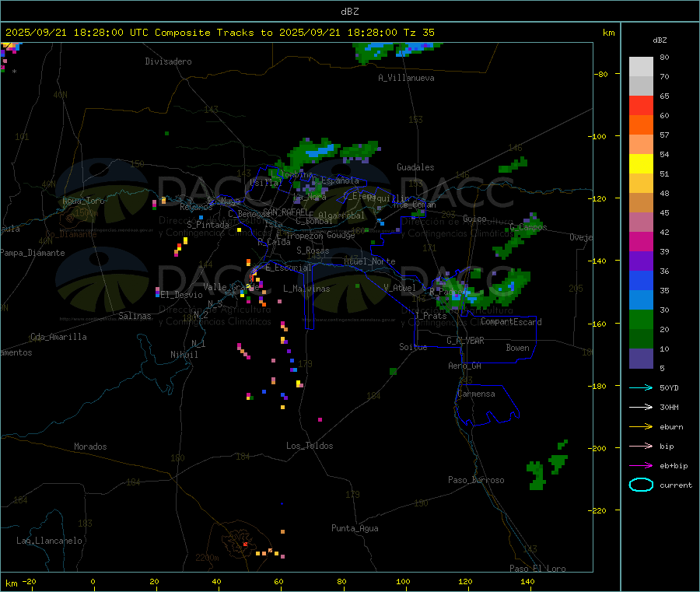The width and height of the screenshot is (700, 592).
Task: Click the 'El_Desvio' map label
Action: tap(182, 295)
